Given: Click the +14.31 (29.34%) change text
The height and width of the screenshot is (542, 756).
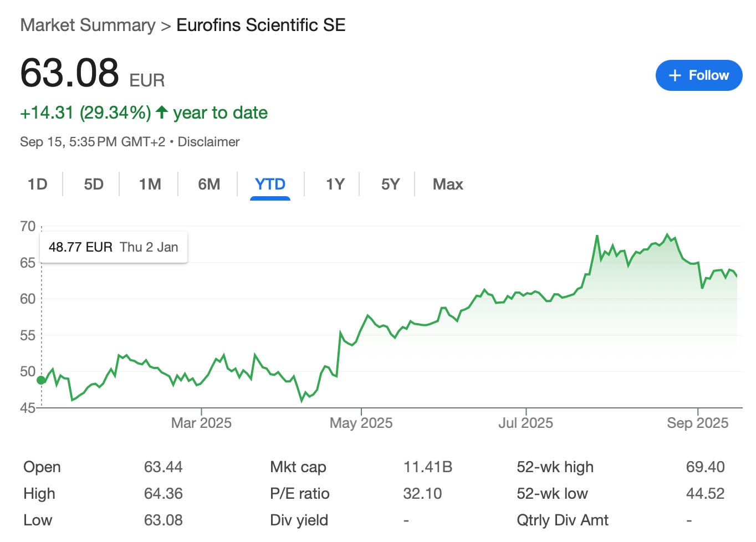Looking at the screenshot, I should tap(85, 113).
